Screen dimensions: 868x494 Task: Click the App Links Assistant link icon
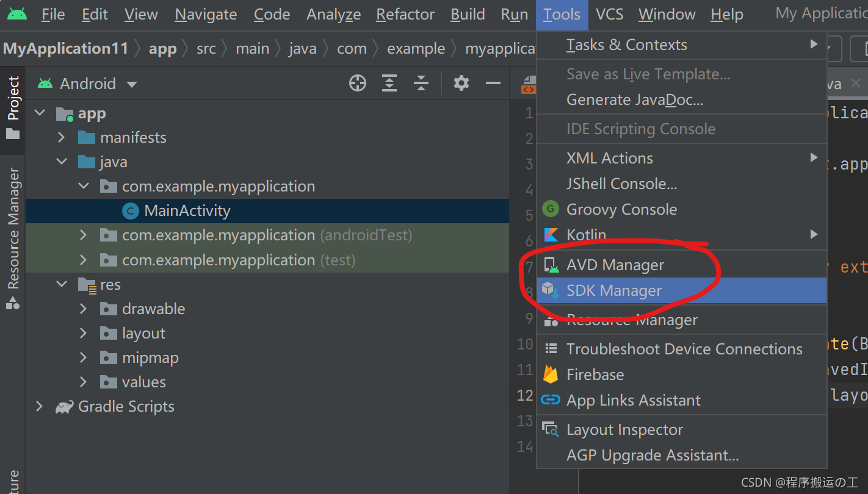[x=551, y=400]
